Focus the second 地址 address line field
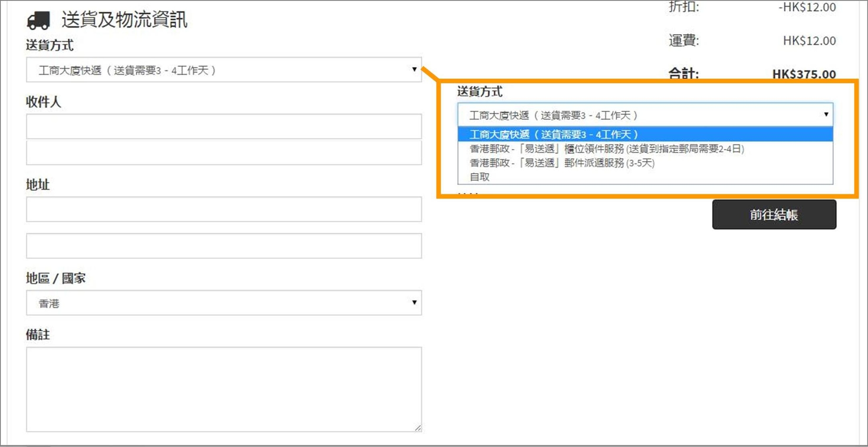Screen dimensions: 868x447 click(224, 246)
